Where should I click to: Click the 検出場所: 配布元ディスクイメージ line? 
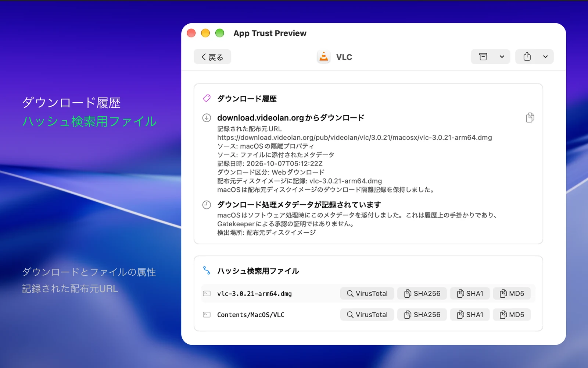tap(266, 233)
